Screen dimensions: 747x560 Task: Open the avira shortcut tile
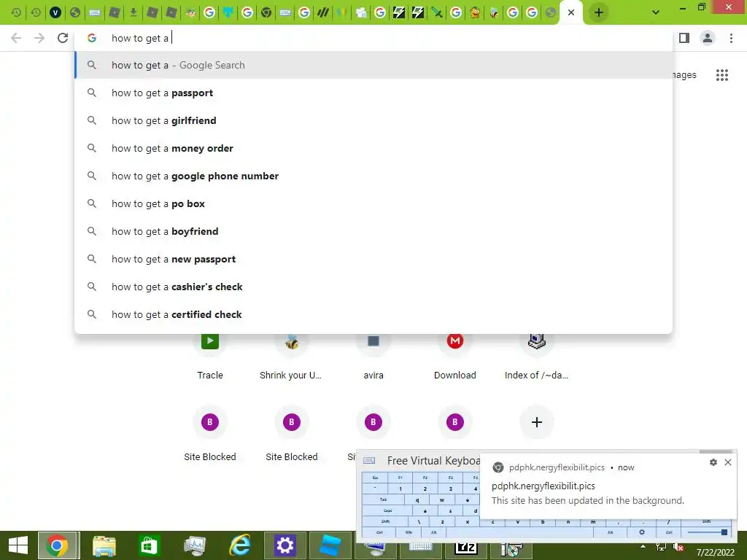373,355
